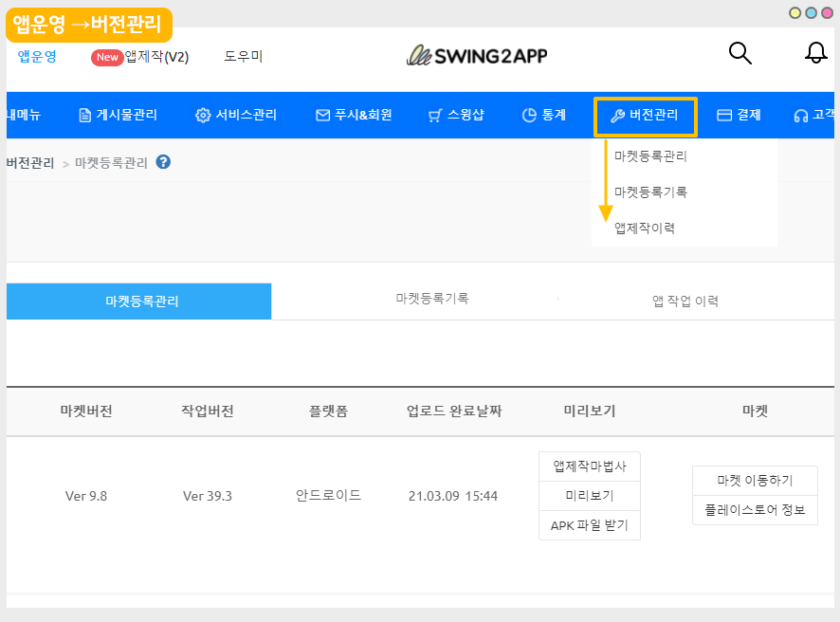Image resolution: width=840 pixels, height=622 pixels.
Task: Click the help question mark icon
Action: [x=163, y=162]
